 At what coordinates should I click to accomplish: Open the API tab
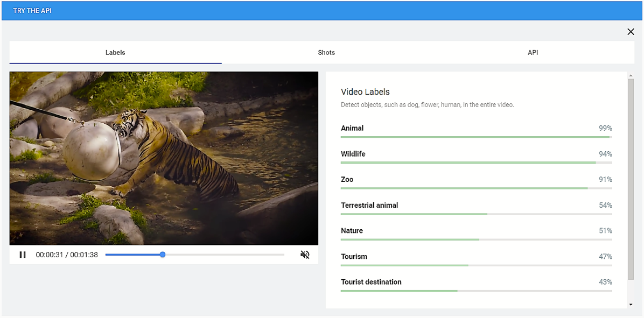pos(533,53)
